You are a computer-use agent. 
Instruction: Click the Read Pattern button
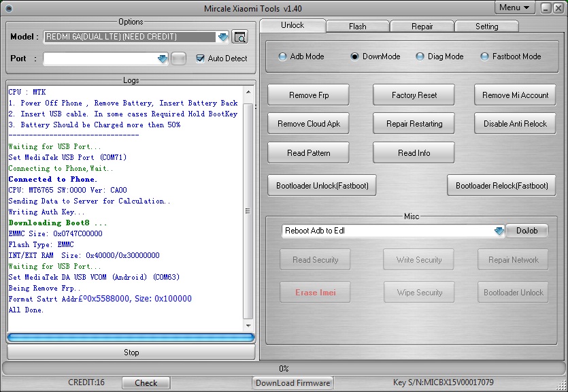[x=309, y=153]
